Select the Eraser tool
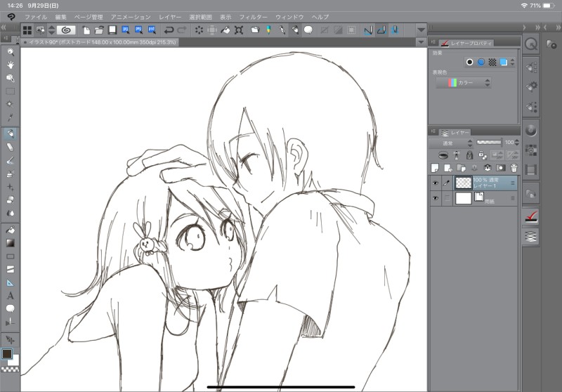The width and height of the screenshot is (562, 392). coord(11,200)
